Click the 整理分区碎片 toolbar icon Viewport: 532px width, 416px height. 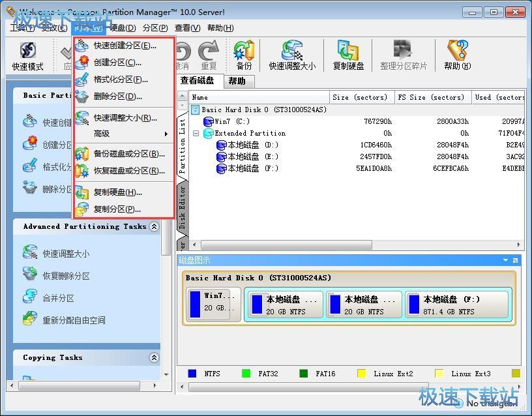pos(404,56)
